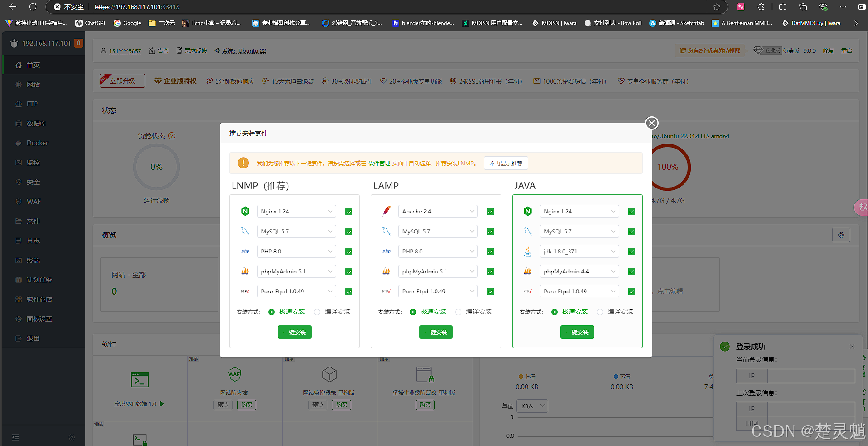Viewport: 868px width, 446px height.
Task: Expand JAVA jdk 1.8.0_371 dropdown
Action: (579, 252)
